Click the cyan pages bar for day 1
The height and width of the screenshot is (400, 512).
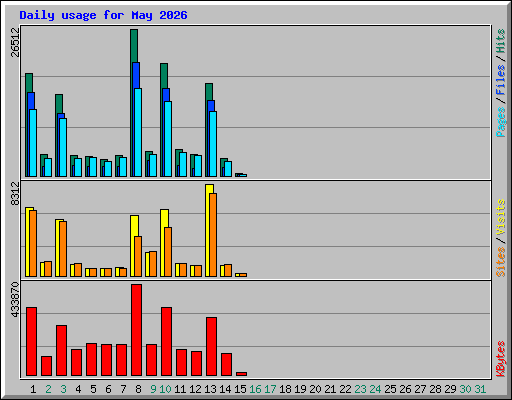[x=33, y=143]
